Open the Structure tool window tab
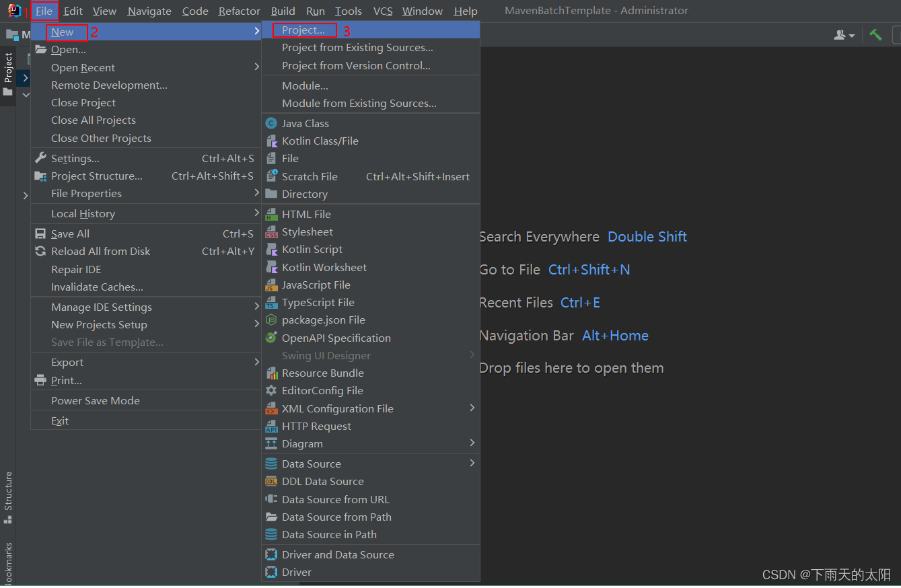 pyautogui.click(x=8, y=497)
